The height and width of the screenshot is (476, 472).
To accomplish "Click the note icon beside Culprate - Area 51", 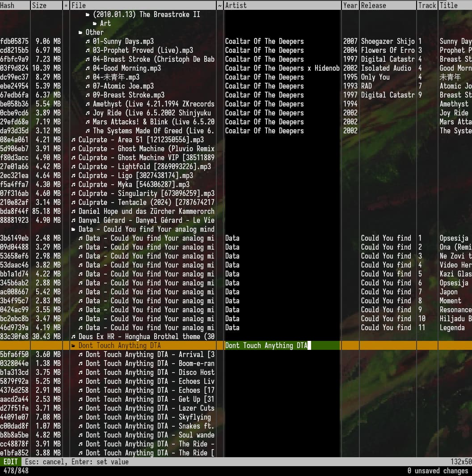I will click(x=73, y=140).
